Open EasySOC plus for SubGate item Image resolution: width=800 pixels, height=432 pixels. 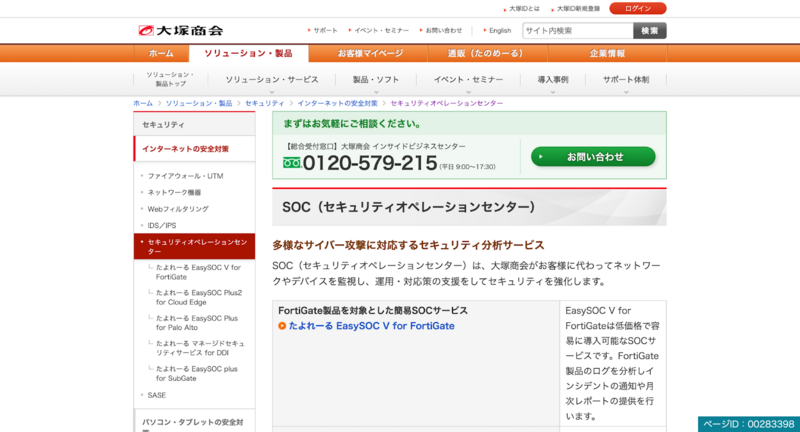197,373
